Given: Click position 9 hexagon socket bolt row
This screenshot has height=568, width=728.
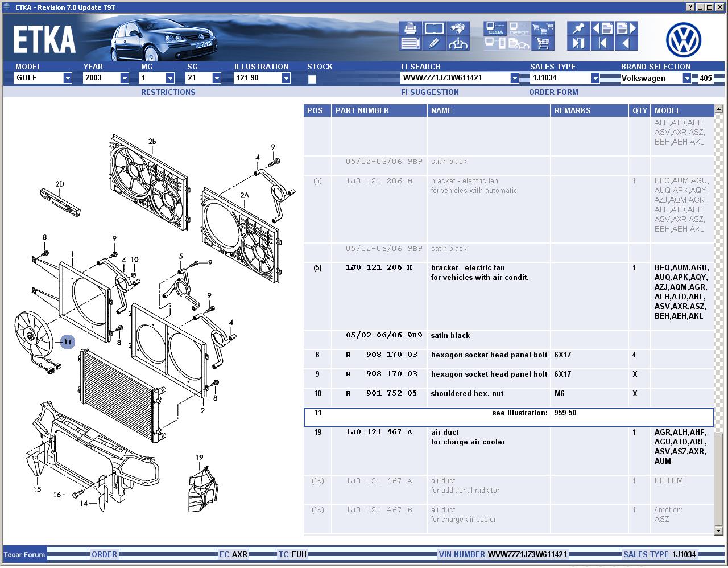Looking at the screenshot, I should tap(508, 378).
